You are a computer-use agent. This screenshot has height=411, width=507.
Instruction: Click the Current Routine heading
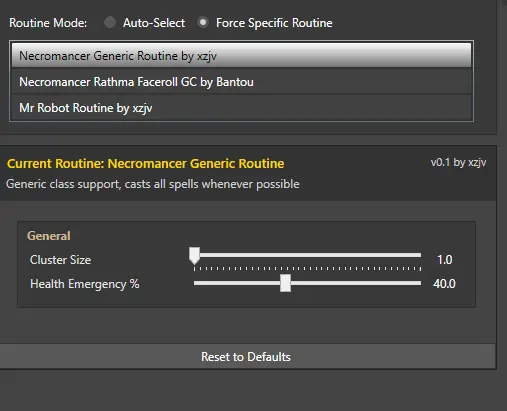(x=146, y=164)
